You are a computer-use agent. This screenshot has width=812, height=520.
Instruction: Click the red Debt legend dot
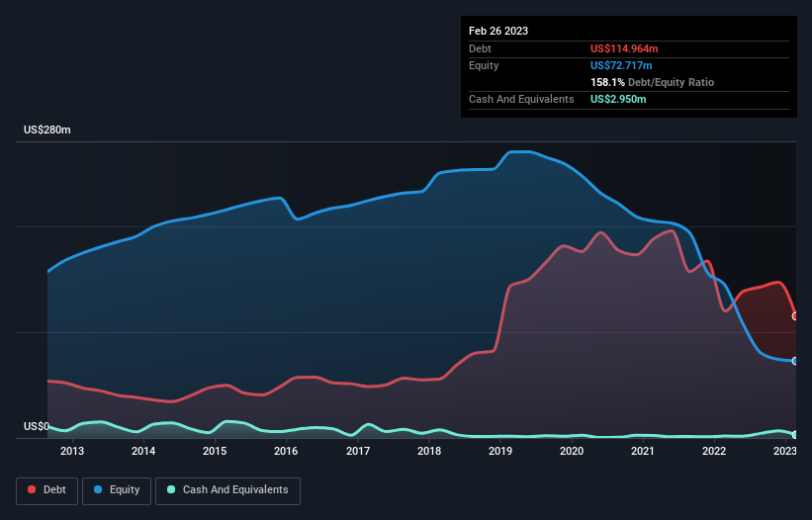point(32,489)
